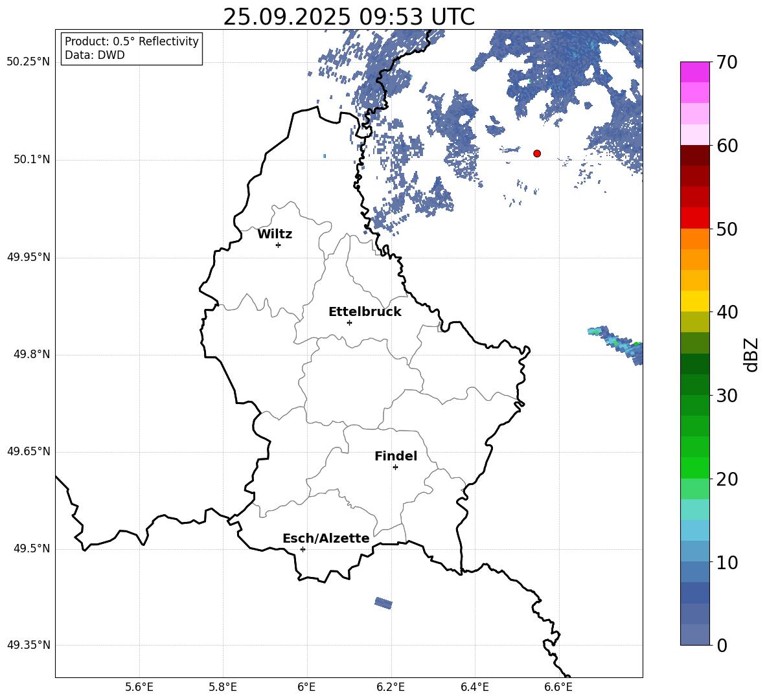Click the Product: 0.5° Reflectivity text

132,41
